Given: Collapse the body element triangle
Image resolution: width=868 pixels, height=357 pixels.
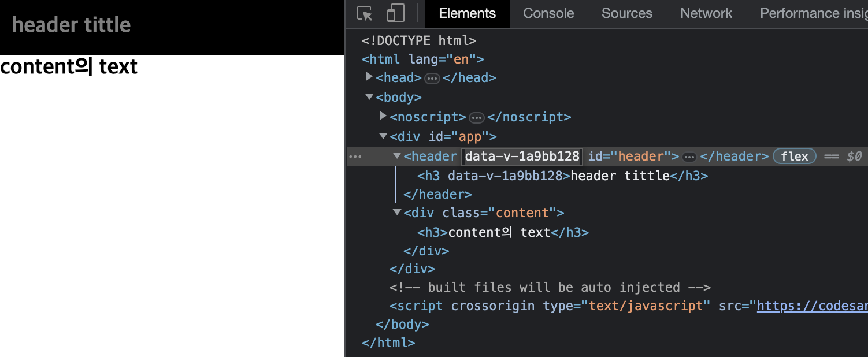Looking at the screenshot, I should [x=370, y=97].
